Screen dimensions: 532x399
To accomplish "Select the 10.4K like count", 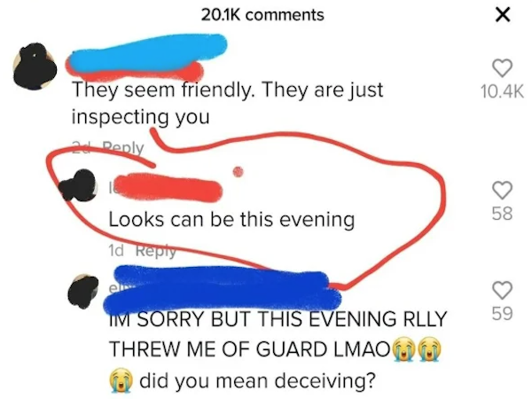I will tap(502, 91).
